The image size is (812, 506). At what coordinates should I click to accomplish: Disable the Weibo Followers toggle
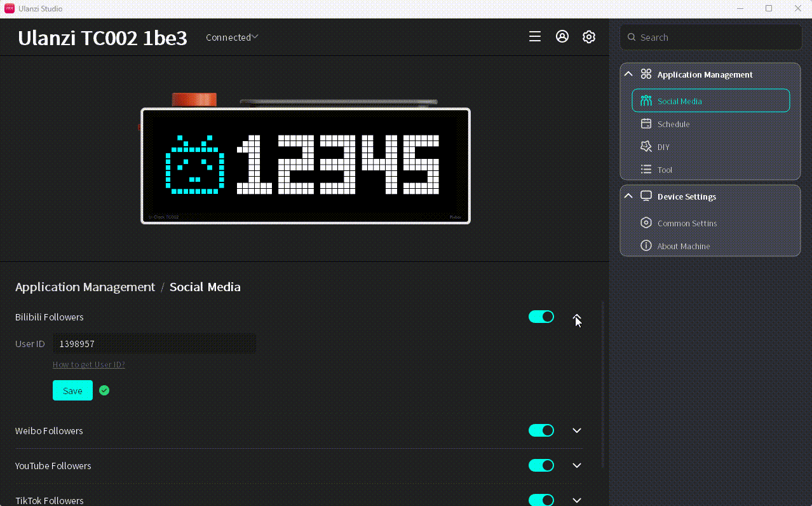(x=541, y=430)
